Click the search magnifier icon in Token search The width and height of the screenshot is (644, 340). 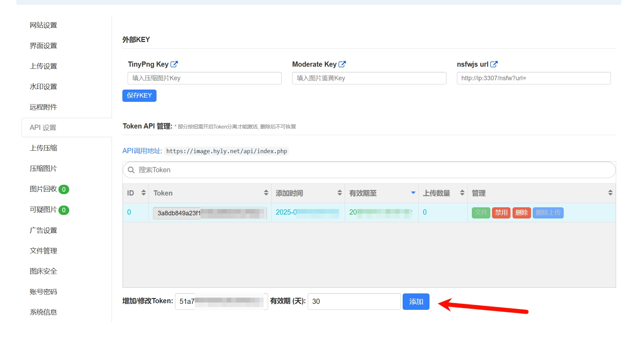click(131, 170)
